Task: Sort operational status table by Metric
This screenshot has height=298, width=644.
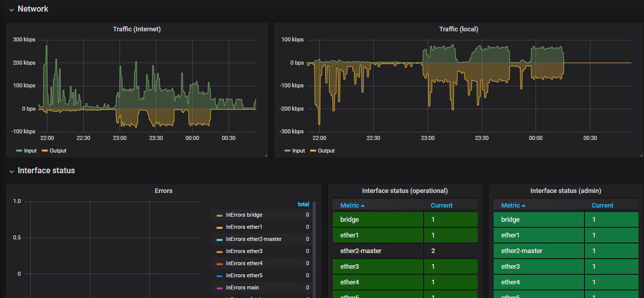Action: click(x=350, y=206)
